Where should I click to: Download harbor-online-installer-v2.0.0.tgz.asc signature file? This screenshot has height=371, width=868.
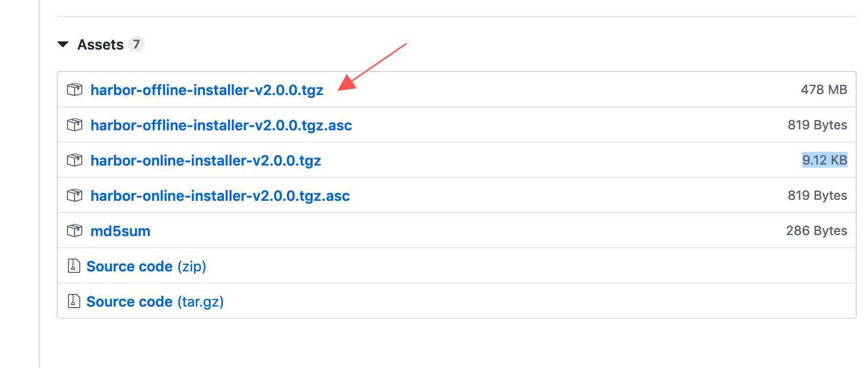coord(220,196)
